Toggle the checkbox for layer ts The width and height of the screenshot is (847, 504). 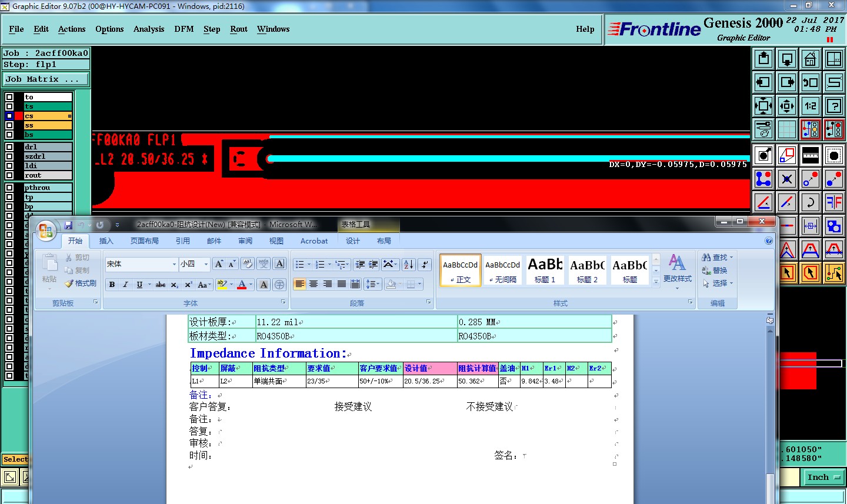[9, 106]
